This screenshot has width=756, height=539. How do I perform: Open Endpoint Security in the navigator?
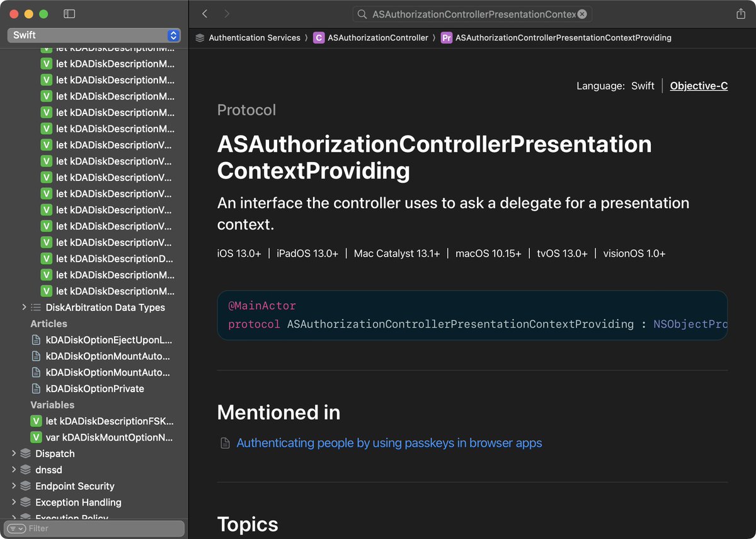(x=75, y=487)
